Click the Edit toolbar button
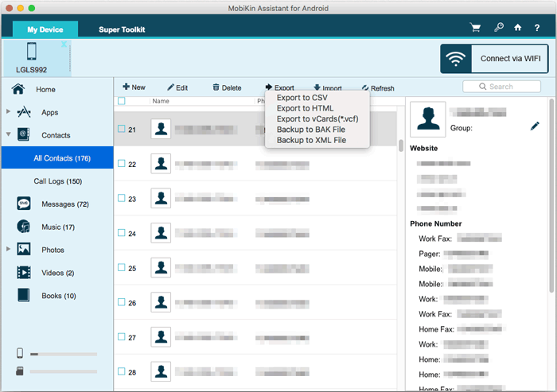 click(177, 87)
